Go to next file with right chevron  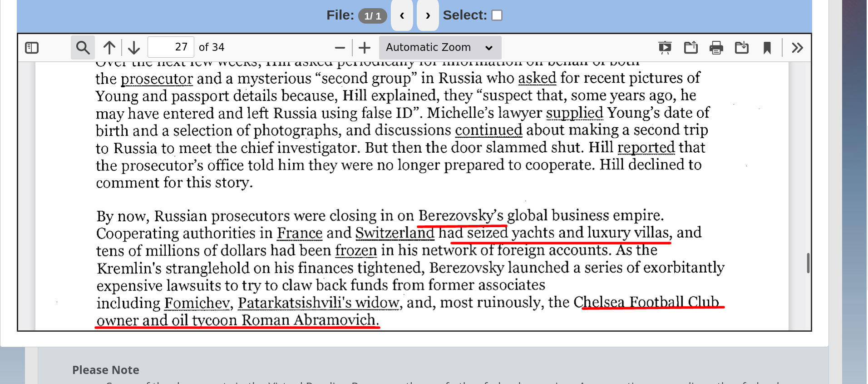(x=428, y=15)
